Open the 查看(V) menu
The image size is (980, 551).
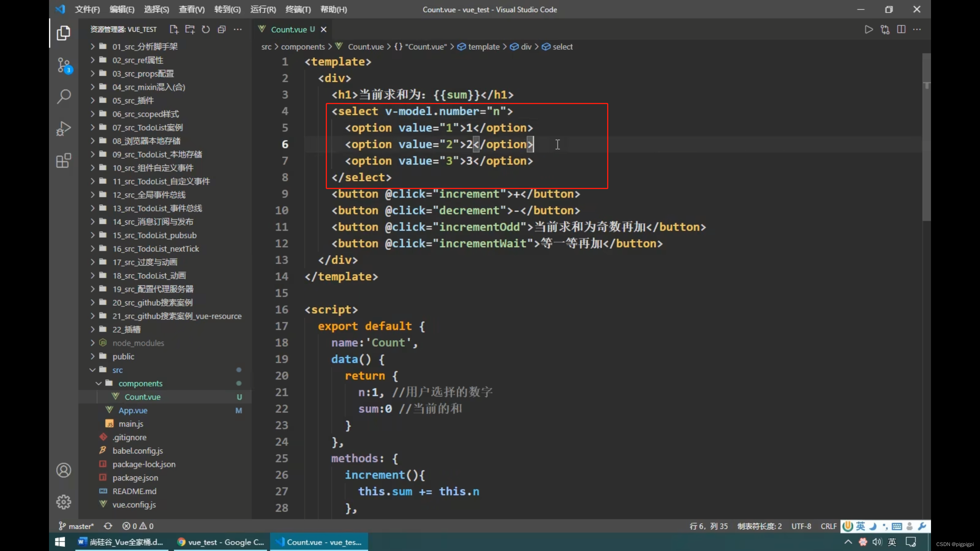coord(192,9)
